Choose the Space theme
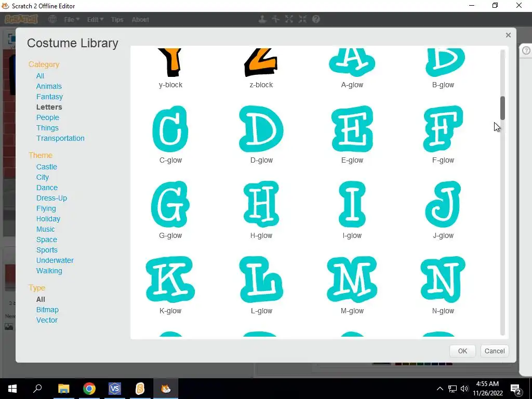This screenshot has width=532, height=399. (46, 240)
